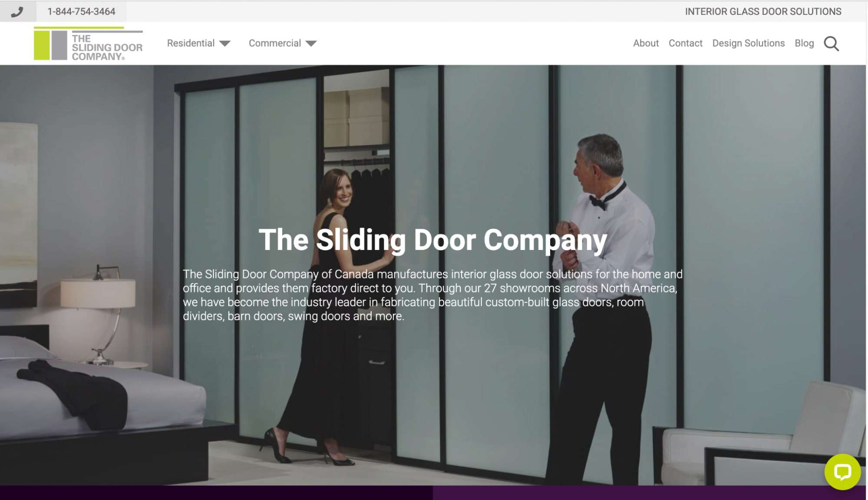Open the live chat bubble icon
The height and width of the screenshot is (500, 868).
842,472
